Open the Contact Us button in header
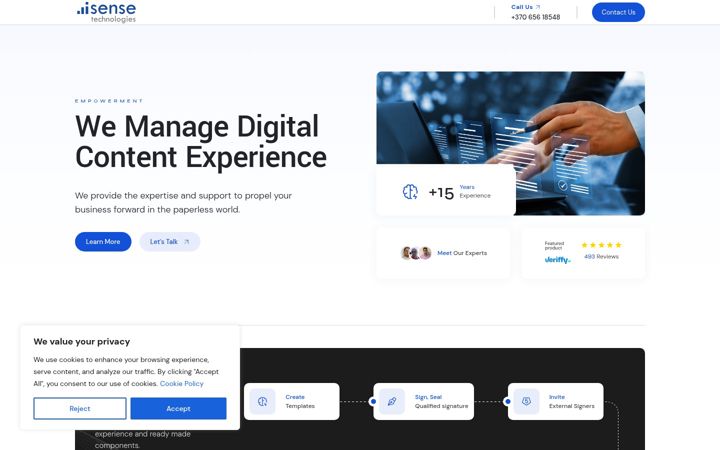Screen dimensions: 720x450 (x=618, y=12)
